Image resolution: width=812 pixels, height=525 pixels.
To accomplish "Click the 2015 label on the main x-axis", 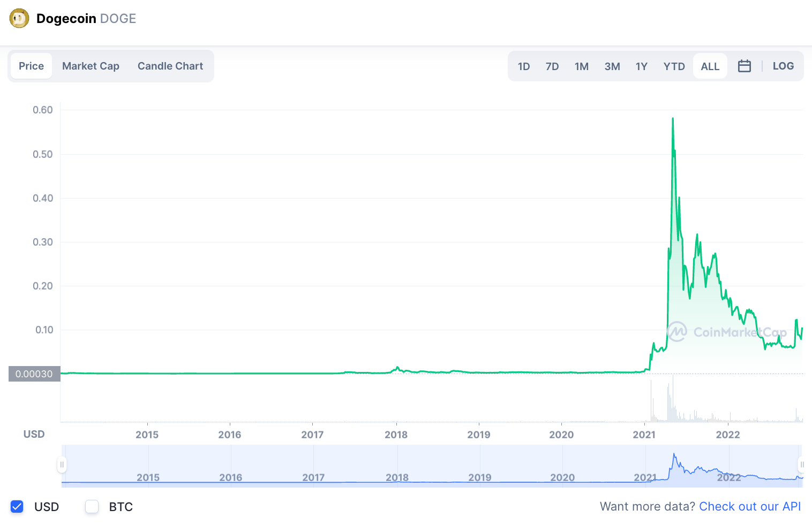I will pyautogui.click(x=147, y=435).
